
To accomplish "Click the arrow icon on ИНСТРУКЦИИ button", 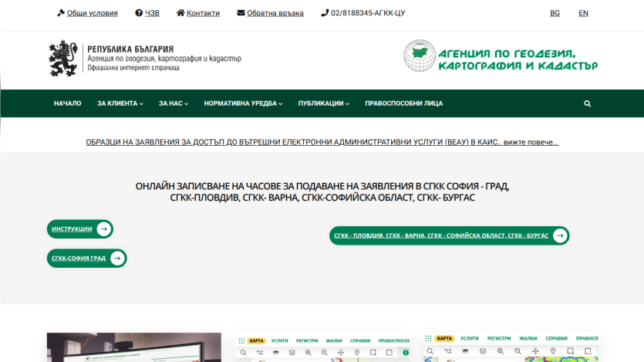I will [x=104, y=229].
